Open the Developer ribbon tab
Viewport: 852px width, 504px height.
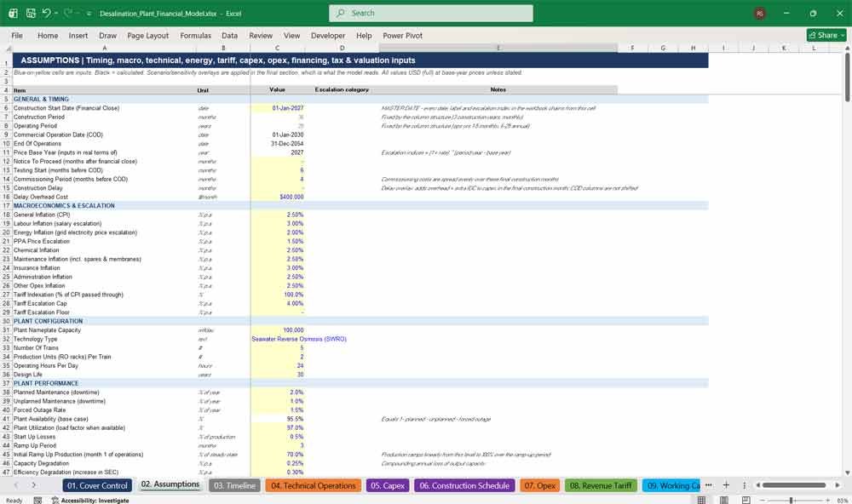tap(328, 35)
